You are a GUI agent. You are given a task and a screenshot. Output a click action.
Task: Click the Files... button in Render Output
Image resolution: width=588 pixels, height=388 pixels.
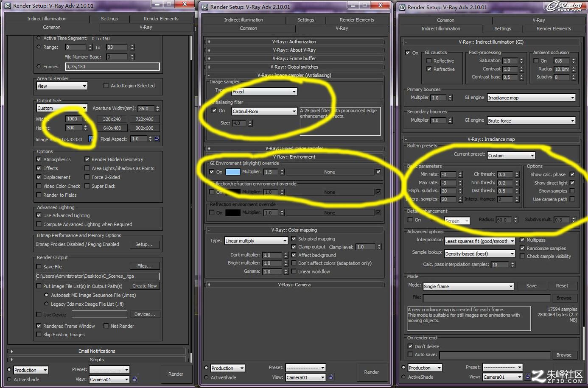(144, 266)
